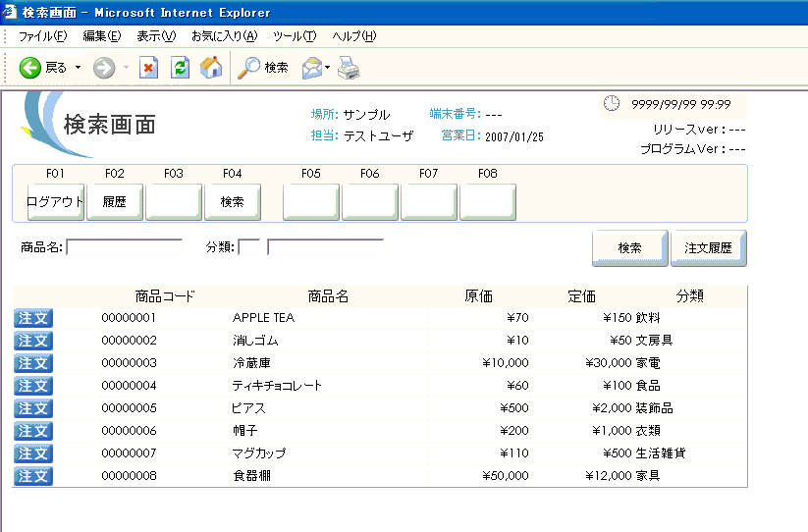Image resolution: width=808 pixels, height=532 pixels.
Task: Click the blank F08 function button
Action: pos(488,202)
